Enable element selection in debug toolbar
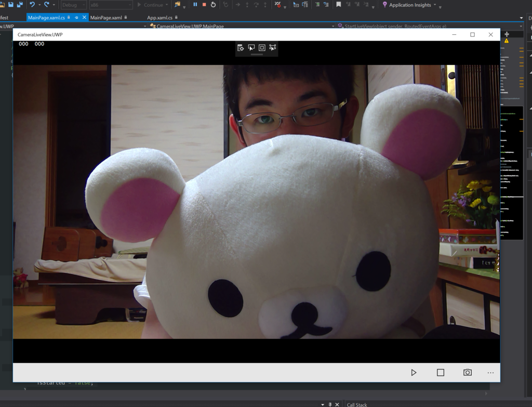The image size is (532, 407). [251, 47]
